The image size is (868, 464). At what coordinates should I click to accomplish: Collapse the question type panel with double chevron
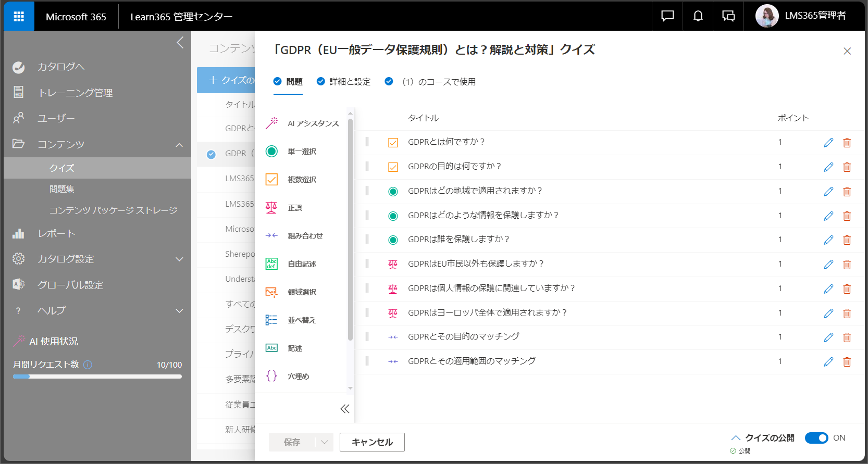pyautogui.click(x=345, y=409)
